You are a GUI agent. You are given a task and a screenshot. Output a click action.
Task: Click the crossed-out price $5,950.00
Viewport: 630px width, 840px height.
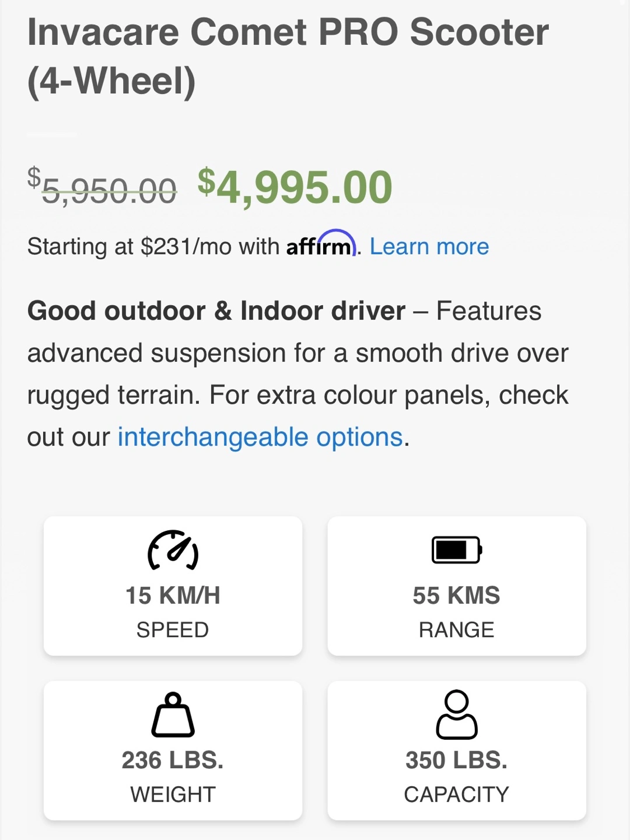(x=102, y=187)
